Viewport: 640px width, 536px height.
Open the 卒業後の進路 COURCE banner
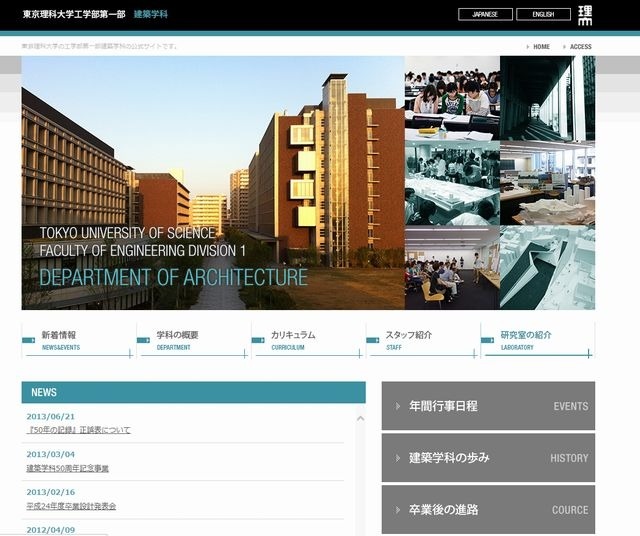(488, 509)
